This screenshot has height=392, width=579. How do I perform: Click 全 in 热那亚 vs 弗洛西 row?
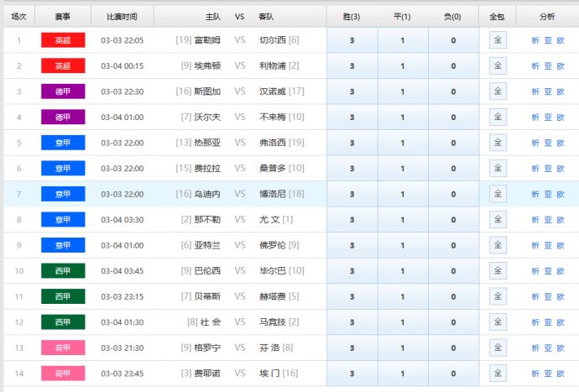pos(498,142)
